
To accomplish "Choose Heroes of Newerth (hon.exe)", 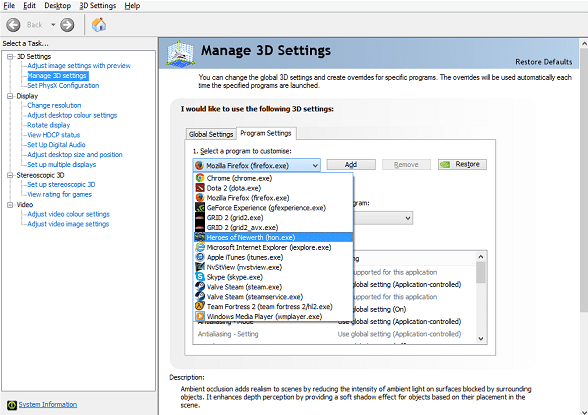I will 273,237.
